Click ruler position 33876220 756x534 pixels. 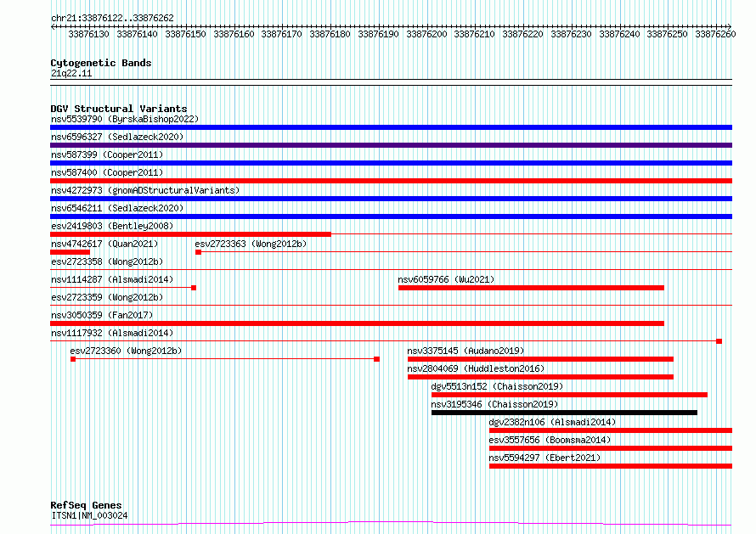(x=522, y=34)
